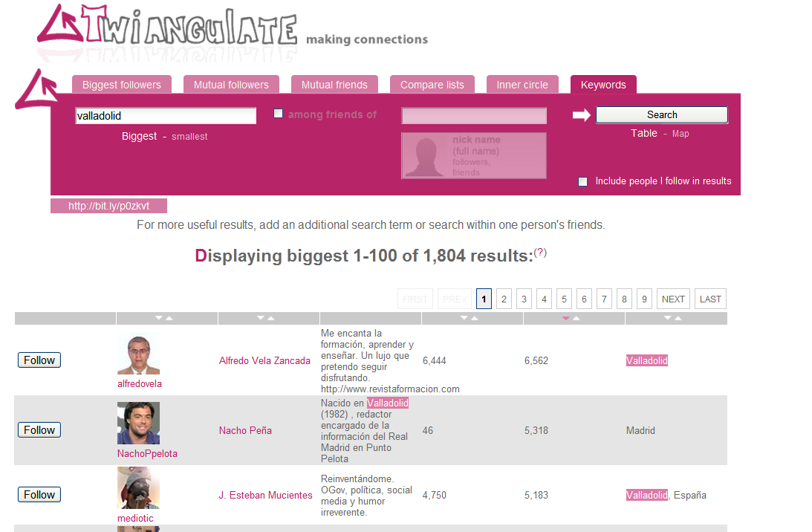The image size is (812, 532).
Task: Enable the "among friends of" checkbox
Action: coord(279,114)
